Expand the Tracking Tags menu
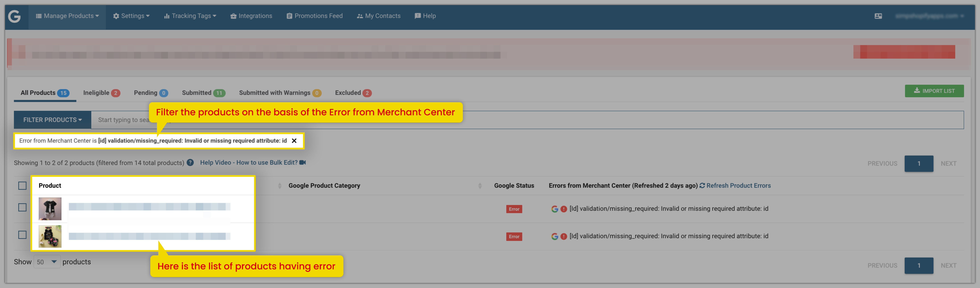Screen dimensions: 980x288 click(190, 16)
